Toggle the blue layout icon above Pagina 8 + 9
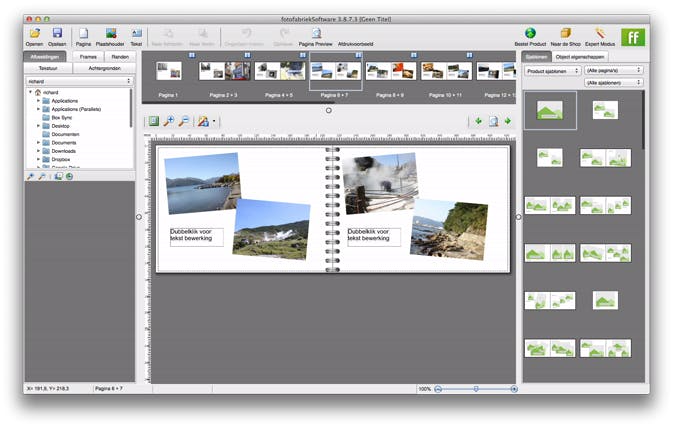The image size is (674, 428). tap(414, 55)
